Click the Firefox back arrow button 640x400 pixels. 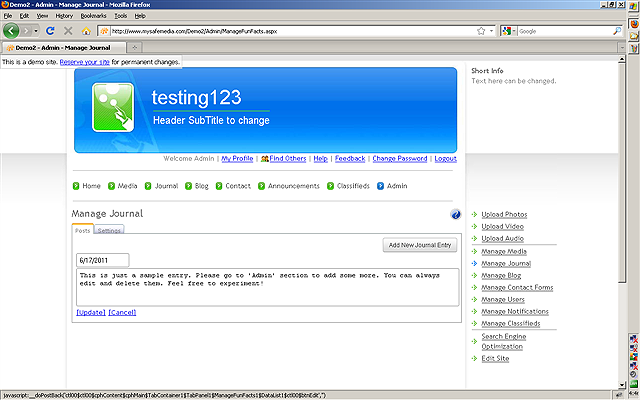(13, 31)
